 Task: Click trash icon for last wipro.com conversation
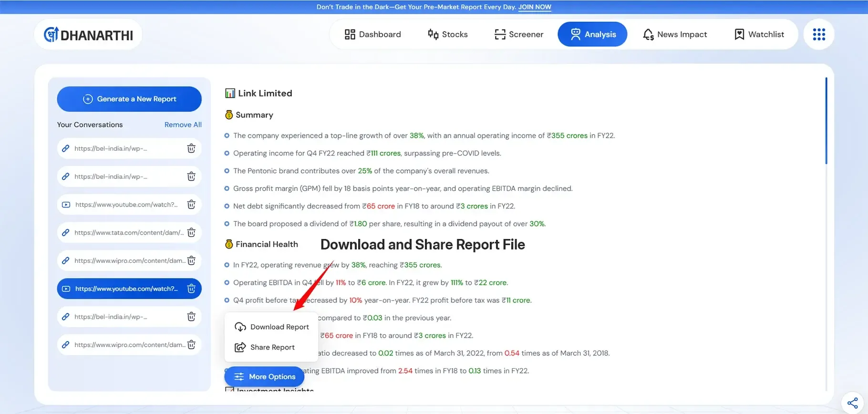[191, 345]
